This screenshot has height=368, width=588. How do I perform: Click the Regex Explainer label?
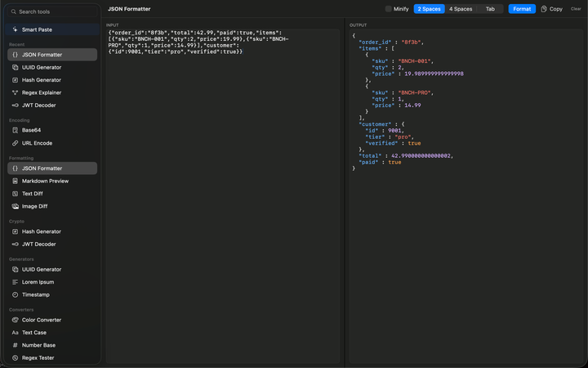(42, 92)
